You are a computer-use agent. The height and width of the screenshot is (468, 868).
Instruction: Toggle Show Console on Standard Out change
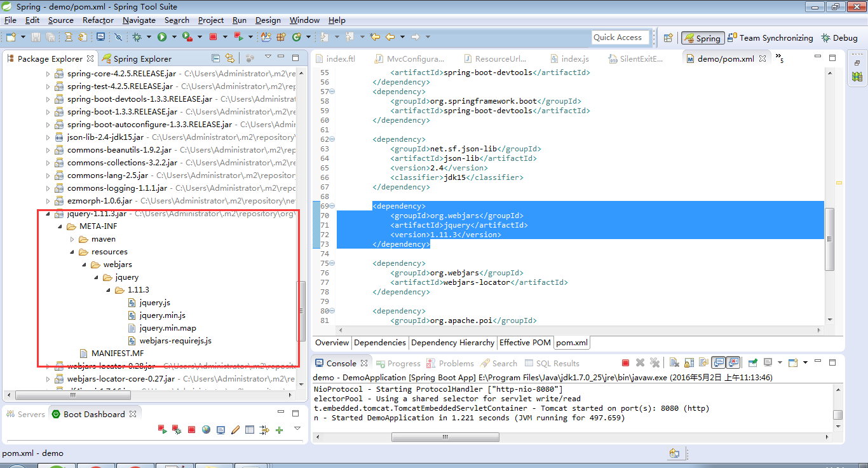tap(719, 363)
